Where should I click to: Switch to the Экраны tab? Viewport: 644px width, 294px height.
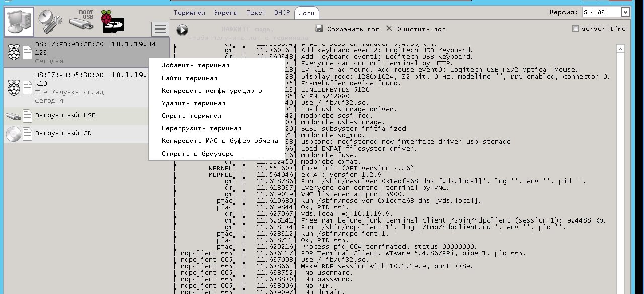point(226,13)
